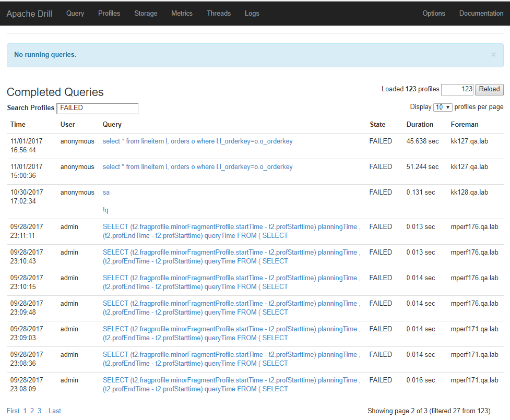510x420 pixels.
Task: Open the SELECT query from 23:09:48
Action: [232, 308]
